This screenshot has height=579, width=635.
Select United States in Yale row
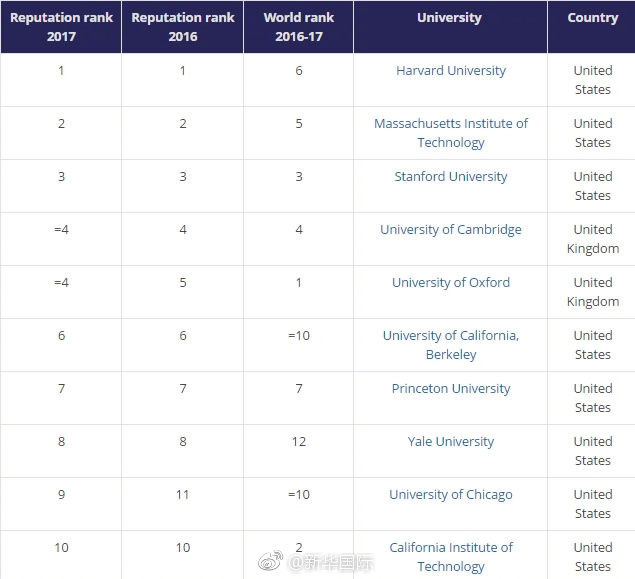click(x=592, y=451)
